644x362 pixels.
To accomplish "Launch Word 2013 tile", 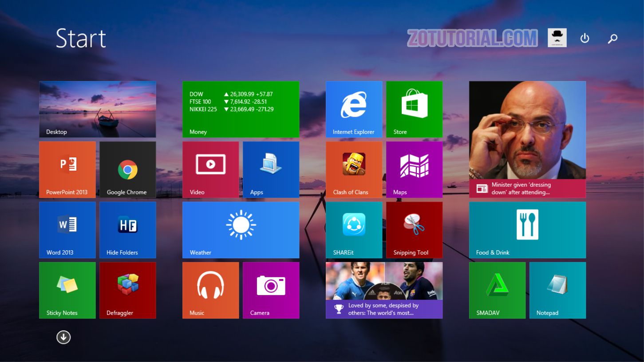I will click(x=67, y=230).
